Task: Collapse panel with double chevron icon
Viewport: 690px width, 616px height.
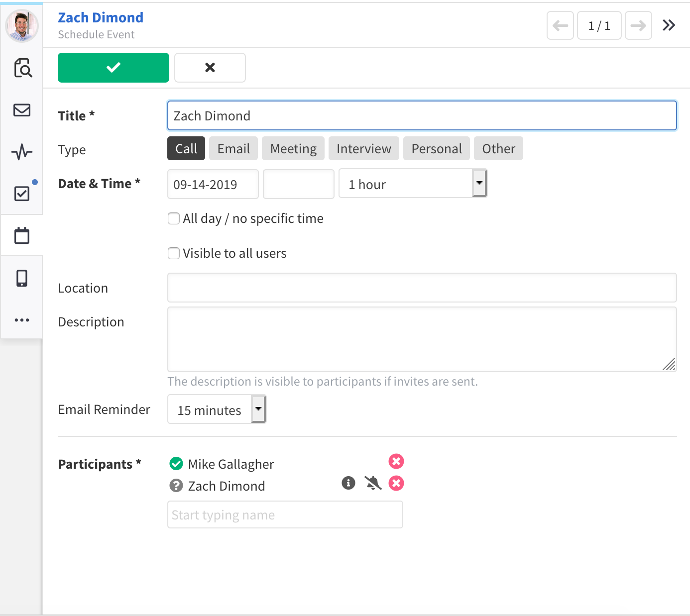Action: pos(669,25)
